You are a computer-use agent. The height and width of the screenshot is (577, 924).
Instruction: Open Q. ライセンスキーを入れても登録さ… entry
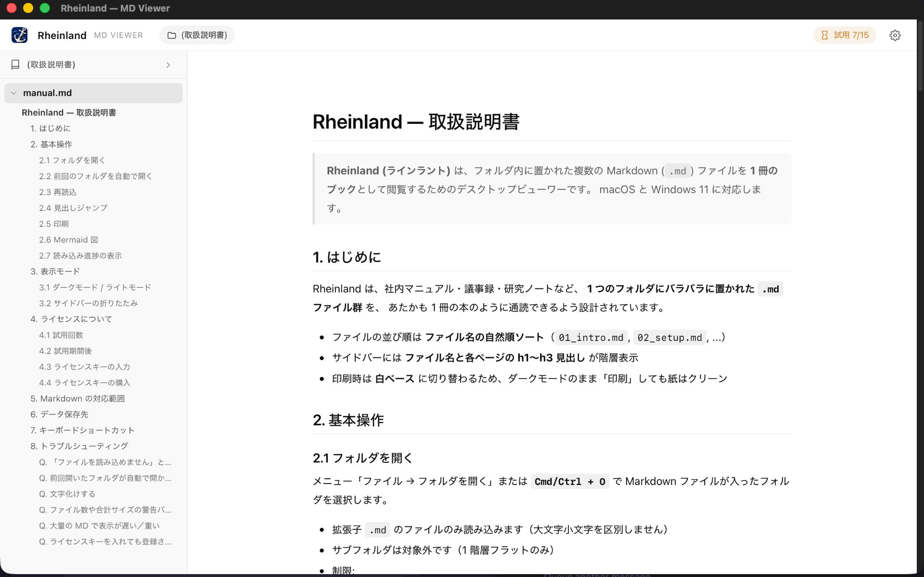tap(105, 541)
